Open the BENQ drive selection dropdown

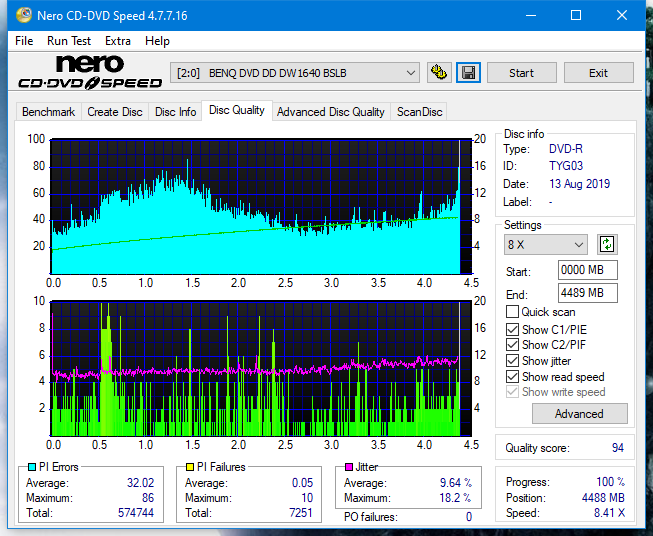[x=294, y=73]
